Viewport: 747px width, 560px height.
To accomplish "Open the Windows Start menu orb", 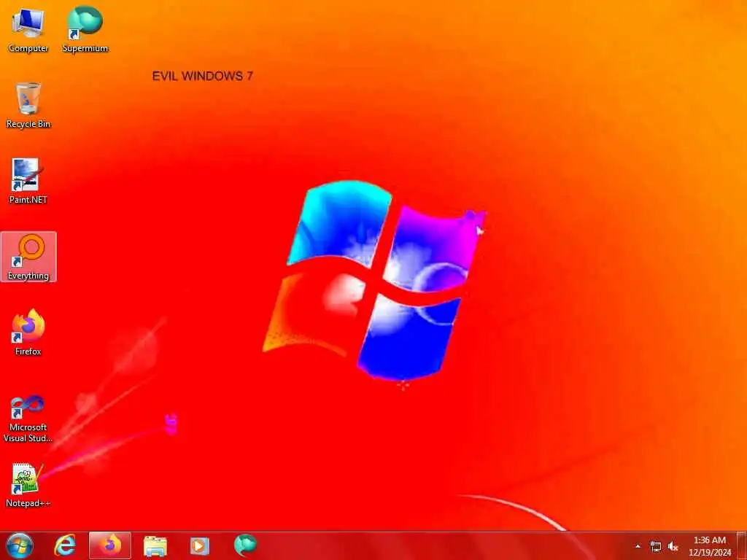I will (x=20, y=545).
